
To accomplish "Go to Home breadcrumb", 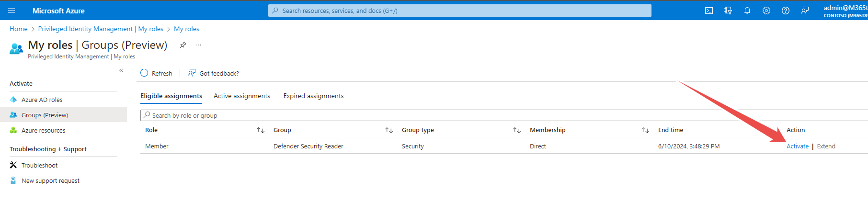I will click(19, 29).
